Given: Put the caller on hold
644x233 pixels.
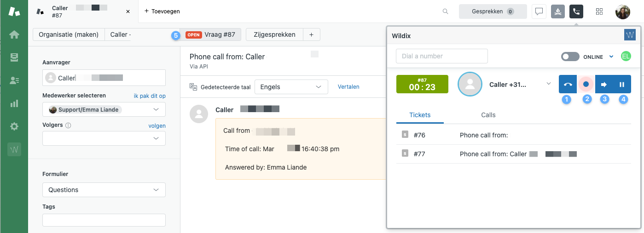Looking at the screenshot, I should (622, 85).
